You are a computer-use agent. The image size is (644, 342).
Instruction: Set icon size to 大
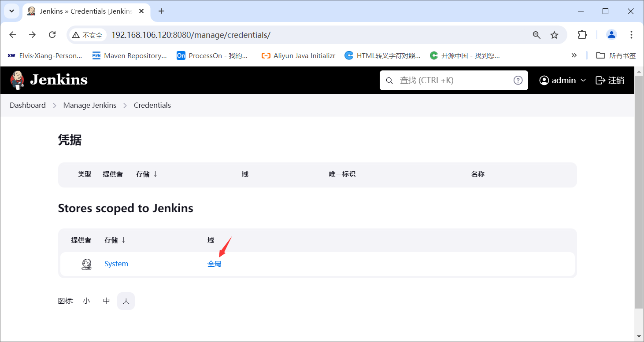(x=126, y=301)
